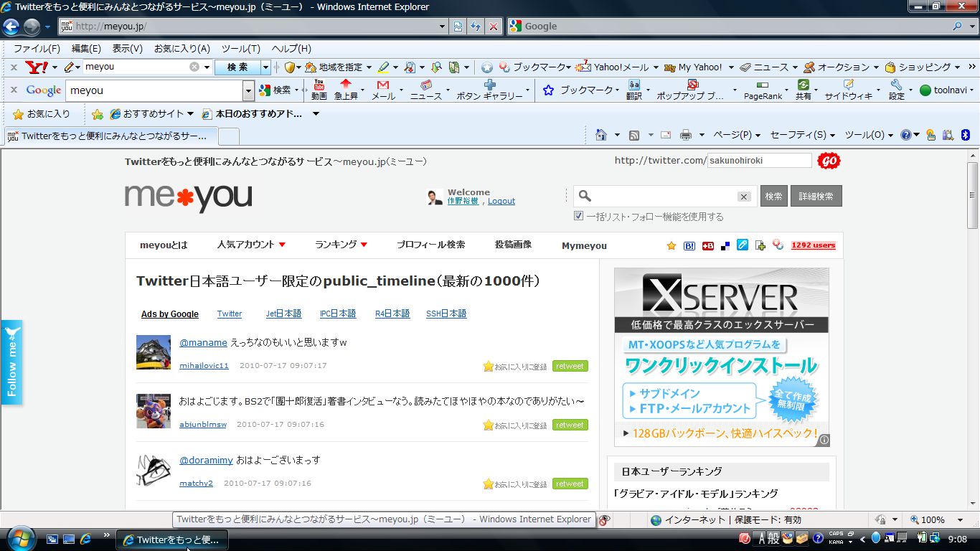The image size is (980, 551).
Task: Click the livedoor clip blue paperclip icon
Action: pos(743,245)
